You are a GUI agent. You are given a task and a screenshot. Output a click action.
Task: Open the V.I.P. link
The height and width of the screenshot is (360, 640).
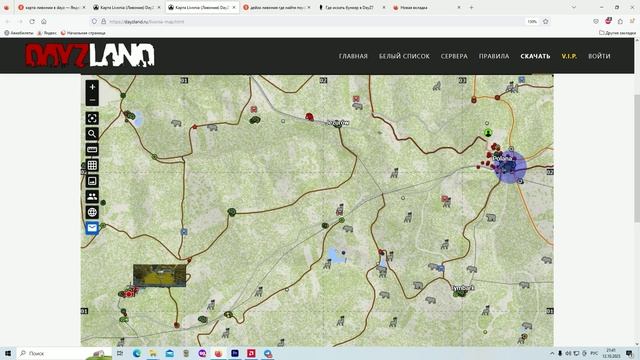pyautogui.click(x=569, y=56)
